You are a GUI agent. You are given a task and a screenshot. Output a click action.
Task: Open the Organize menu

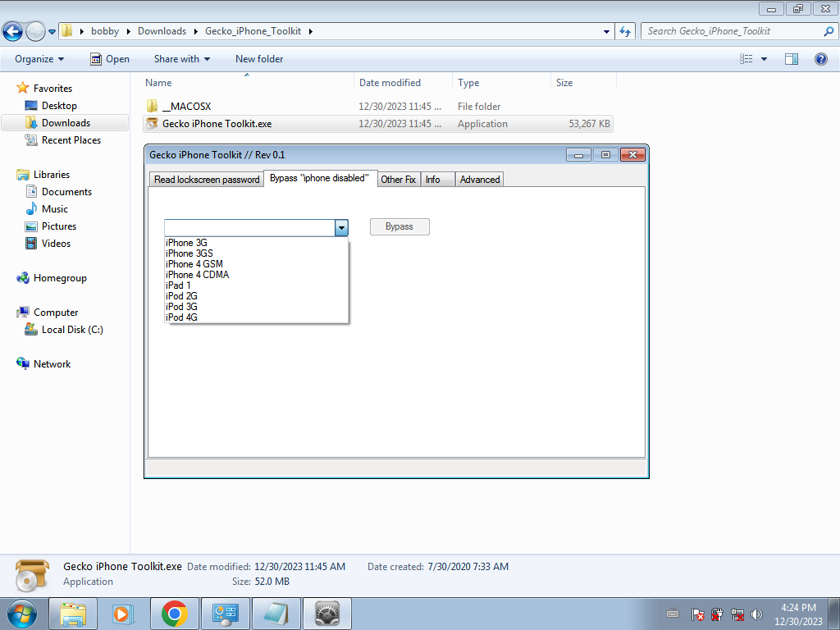coord(39,59)
